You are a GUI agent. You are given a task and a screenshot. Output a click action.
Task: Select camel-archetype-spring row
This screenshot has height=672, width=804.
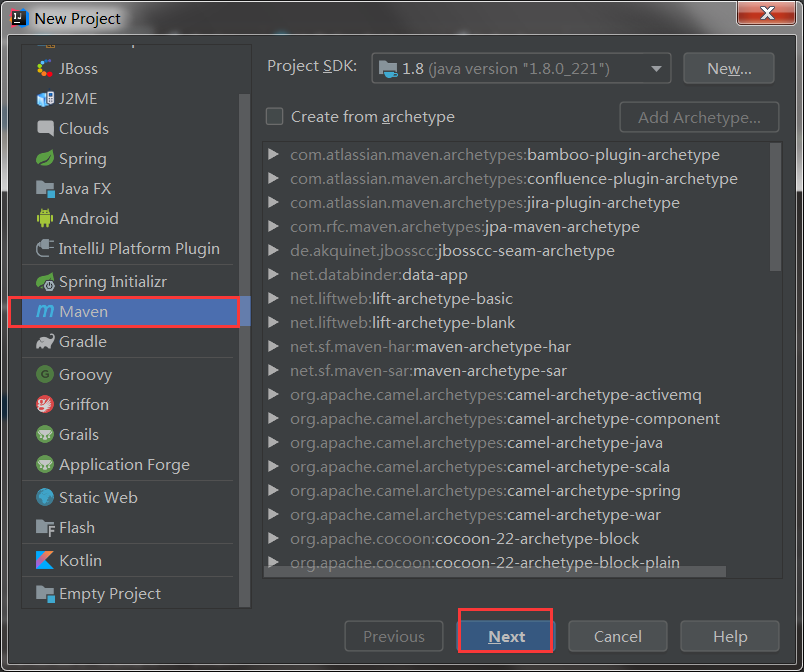point(516,491)
